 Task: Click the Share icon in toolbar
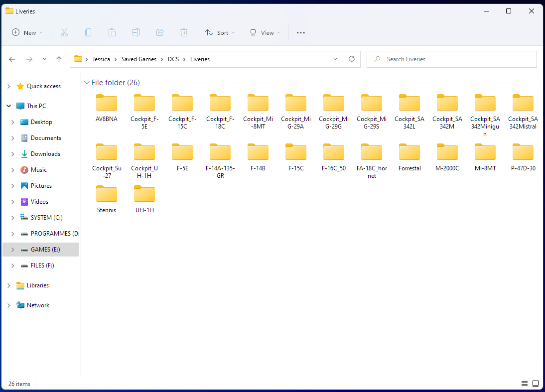click(x=160, y=33)
